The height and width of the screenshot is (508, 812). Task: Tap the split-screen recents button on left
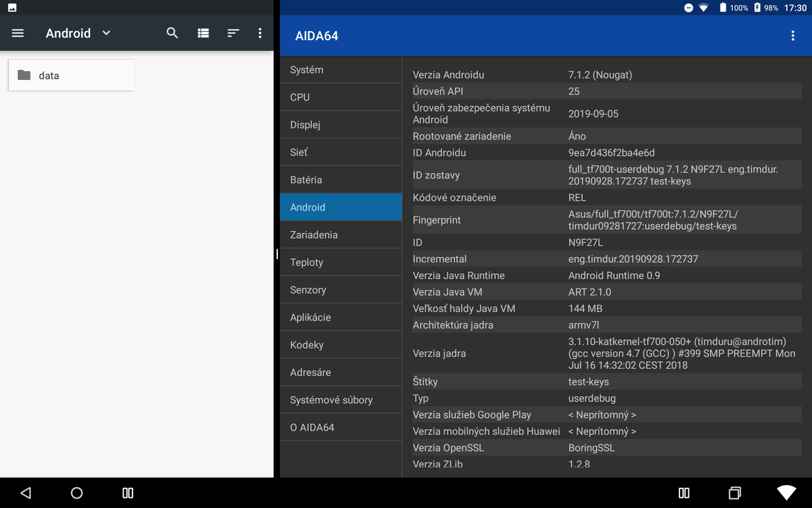[x=128, y=493]
